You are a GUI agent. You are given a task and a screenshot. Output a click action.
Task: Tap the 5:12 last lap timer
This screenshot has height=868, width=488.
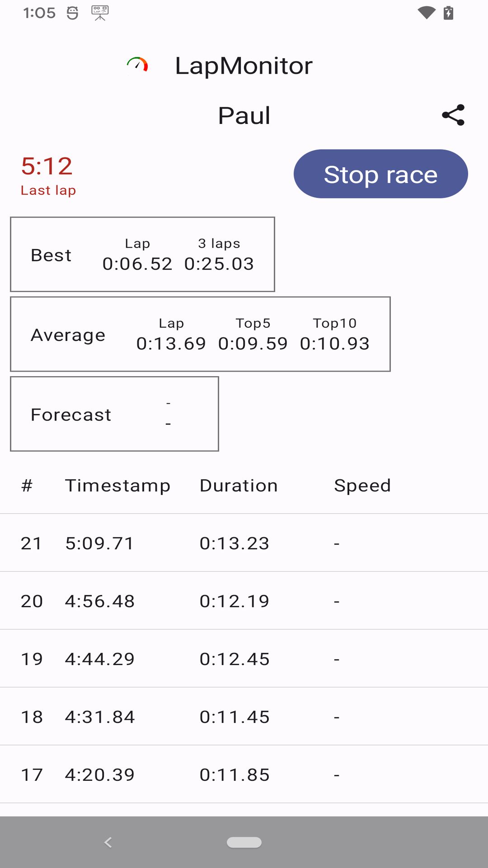(x=47, y=166)
